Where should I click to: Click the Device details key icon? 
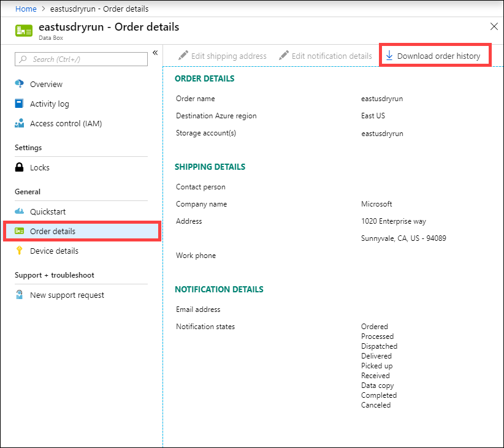20,251
